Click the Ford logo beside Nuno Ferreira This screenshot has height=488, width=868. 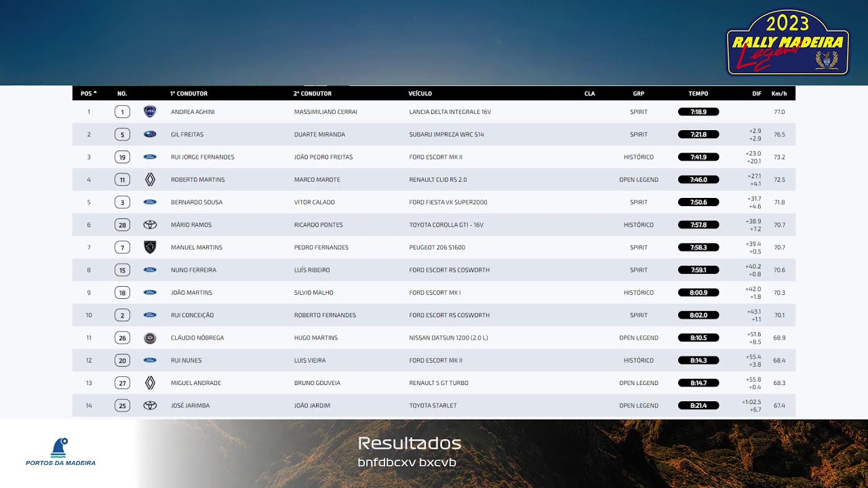pos(150,270)
